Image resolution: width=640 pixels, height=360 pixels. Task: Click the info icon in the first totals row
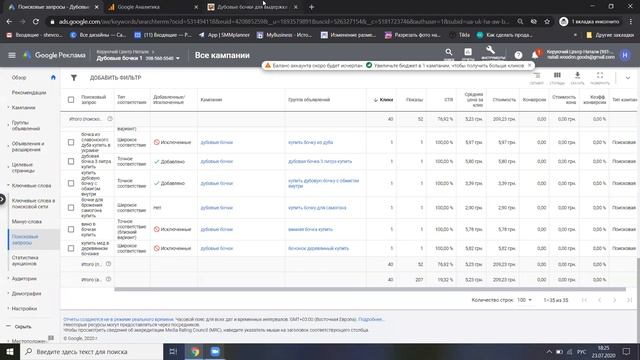pyautogui.click(x=110, y=119)
